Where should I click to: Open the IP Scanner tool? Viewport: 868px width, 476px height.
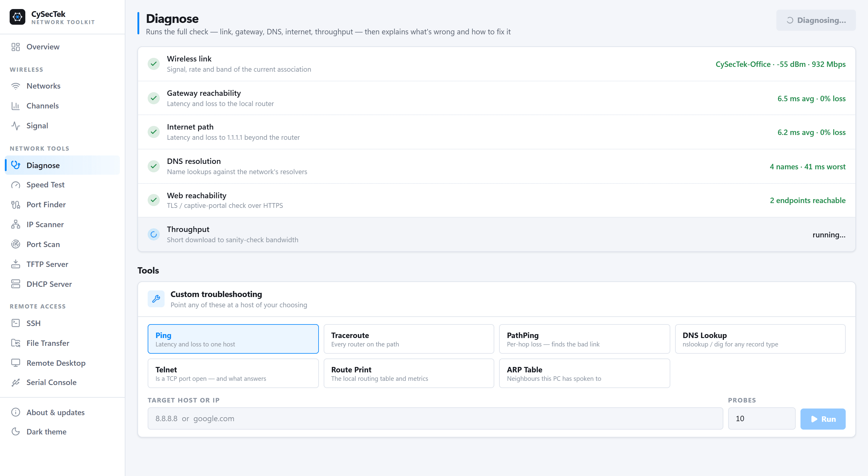tap(62, 225)
